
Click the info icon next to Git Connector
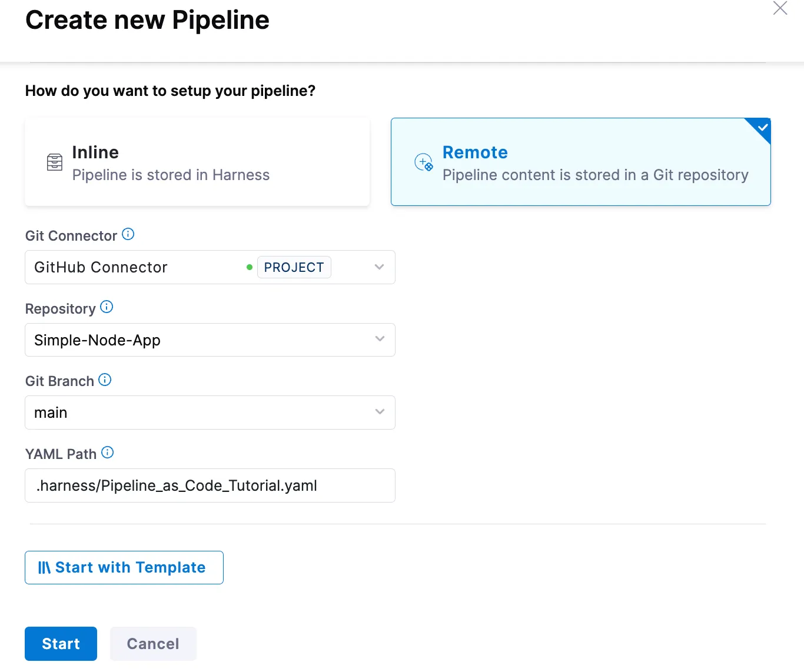tap(128, 234)
